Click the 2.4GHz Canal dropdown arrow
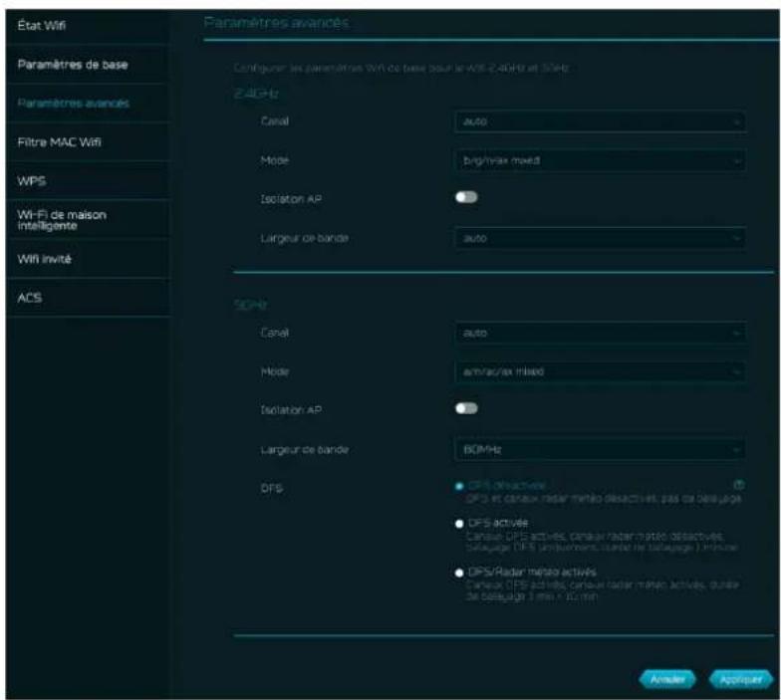The image size is (781, 700). (x=736, y=121)
